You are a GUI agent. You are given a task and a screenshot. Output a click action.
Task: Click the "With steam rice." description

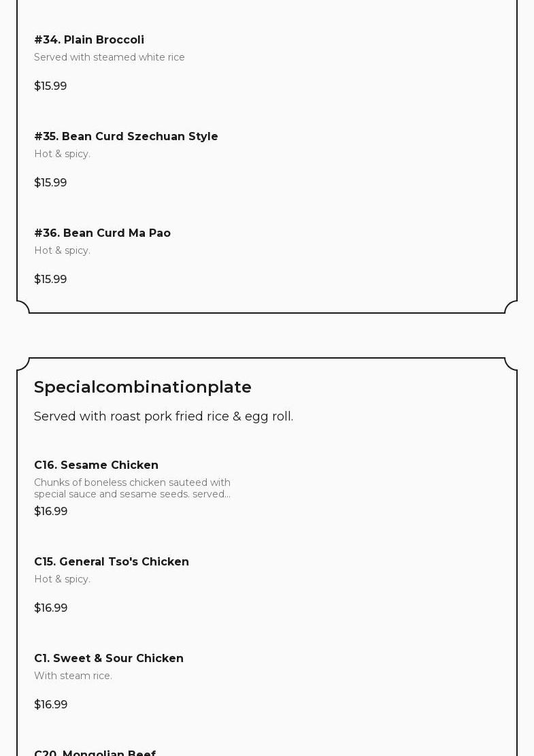point(73,676)
